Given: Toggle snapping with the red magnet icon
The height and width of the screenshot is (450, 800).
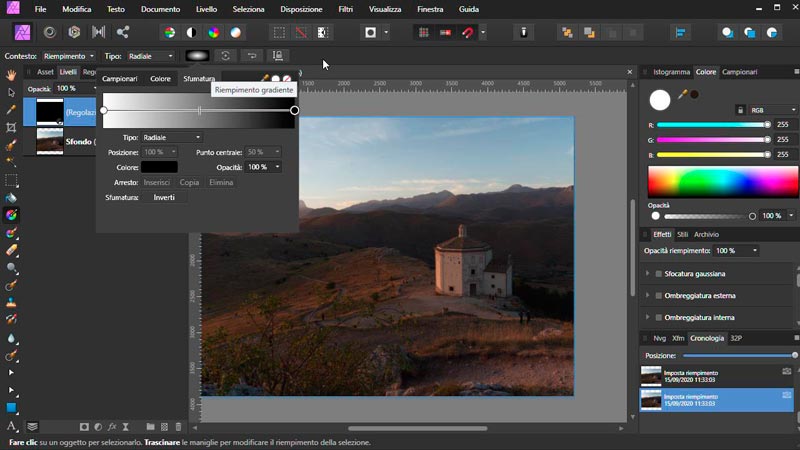Looking at the screenshot, I should pyautogui.click(x=467, y=32).
